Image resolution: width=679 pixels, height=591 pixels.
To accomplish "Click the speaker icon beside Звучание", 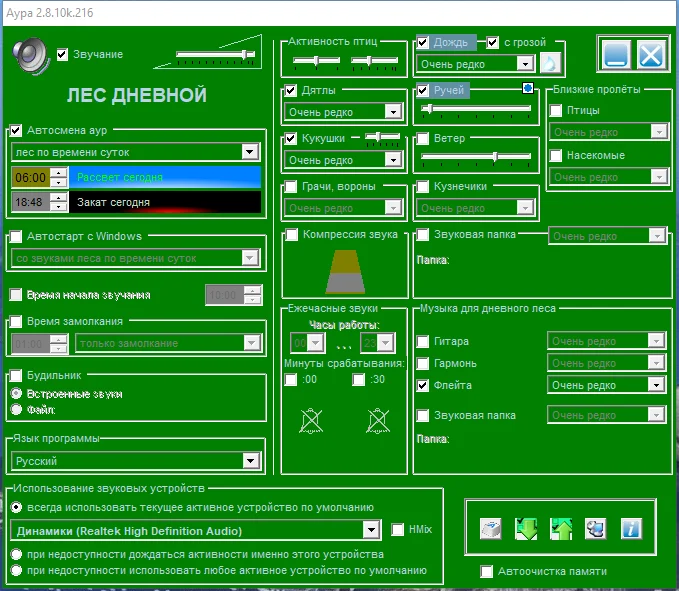I will click(x=31, y=56).
